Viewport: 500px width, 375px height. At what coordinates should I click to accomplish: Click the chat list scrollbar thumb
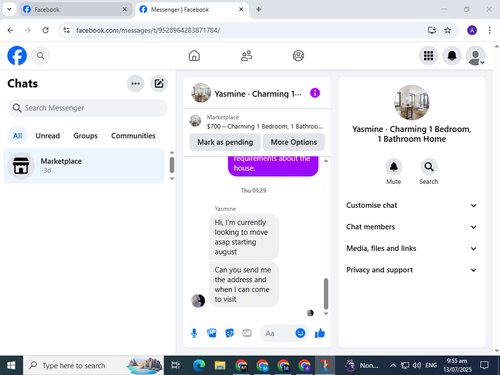(x=172, y=165)
